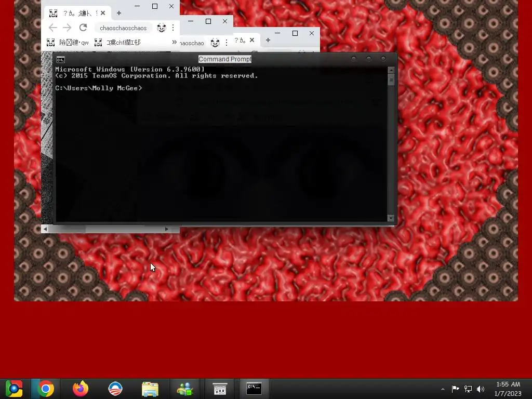Add a new tab in rear Chrome window
This screenshot has width=532, height=399.
(x=268, y=40)
